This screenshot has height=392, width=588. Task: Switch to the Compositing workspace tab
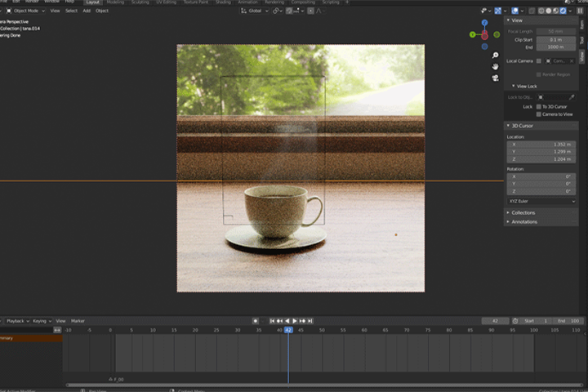(303, 2)
